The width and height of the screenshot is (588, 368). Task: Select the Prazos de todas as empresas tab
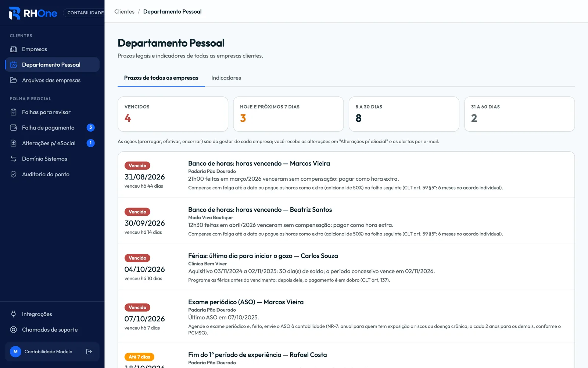161,78
